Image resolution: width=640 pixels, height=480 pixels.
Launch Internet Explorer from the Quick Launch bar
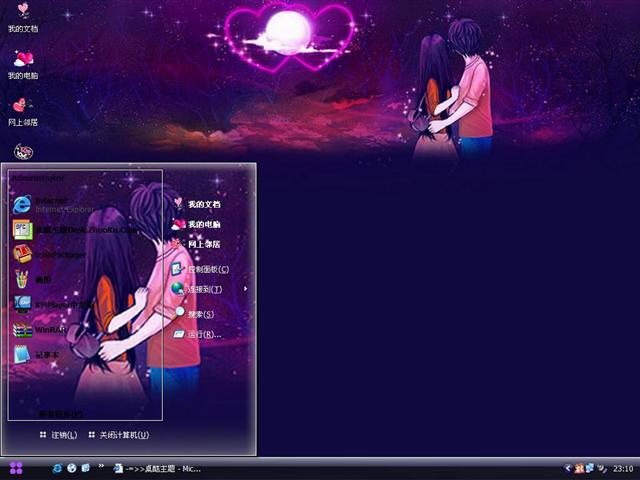pyautogui.click(x=57, y=468)
